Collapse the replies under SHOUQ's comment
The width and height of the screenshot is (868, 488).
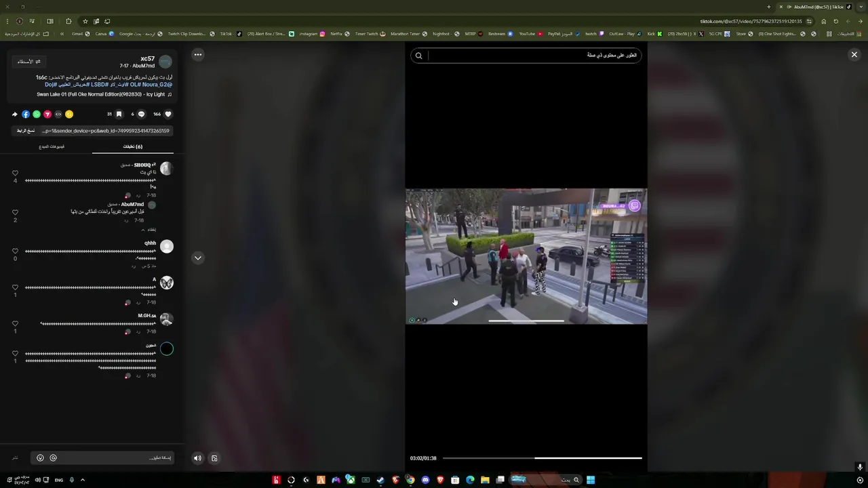point(149,230)
